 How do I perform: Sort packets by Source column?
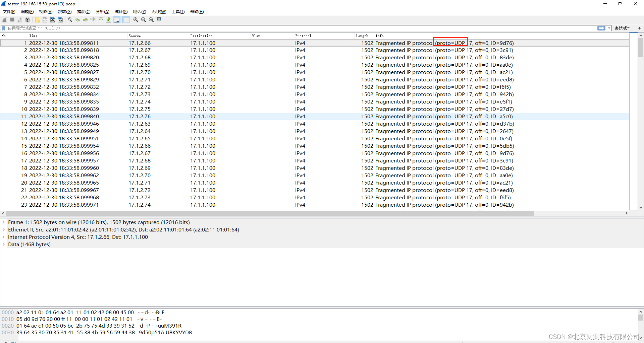coord(158,36)
